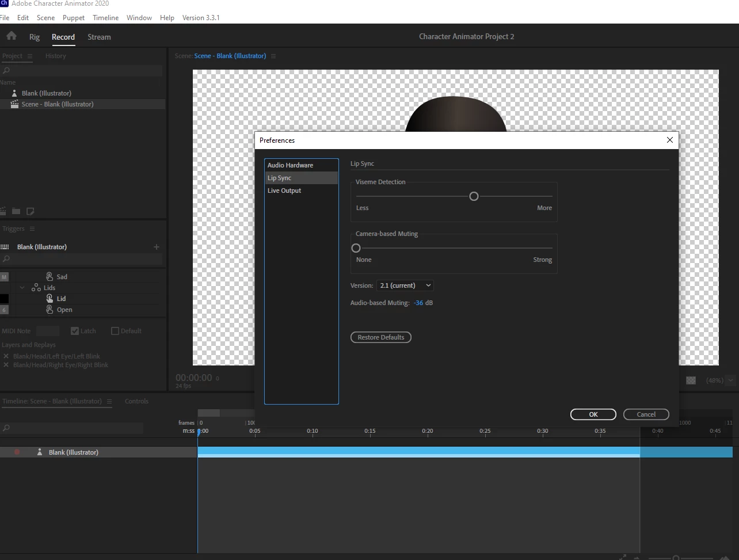This screenshot has width=739, height=560.
Task: Switch to the History tab
Action: [x=56, y=56]
